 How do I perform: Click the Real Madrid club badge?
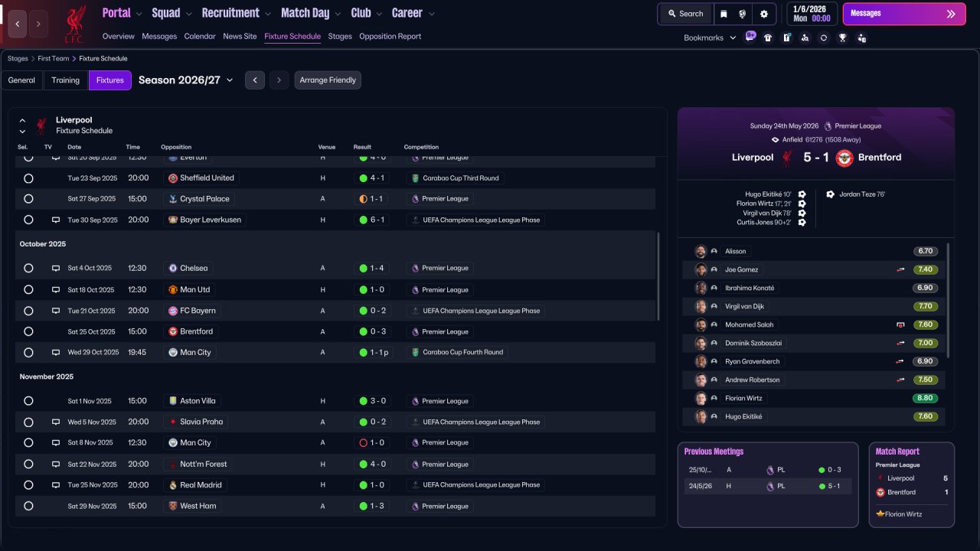173,485
